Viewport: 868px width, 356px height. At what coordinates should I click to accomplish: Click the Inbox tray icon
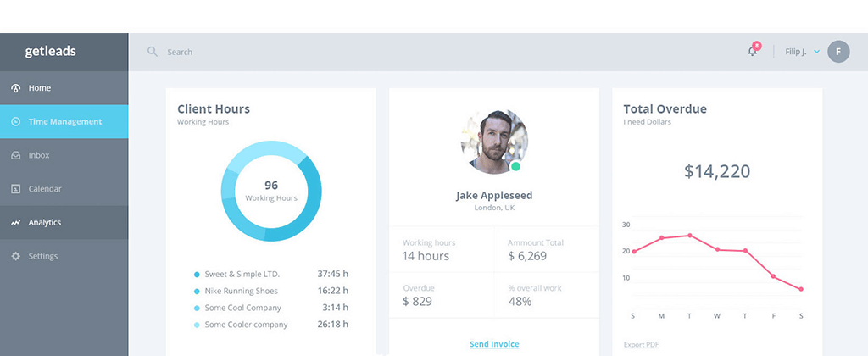(15, 156)
